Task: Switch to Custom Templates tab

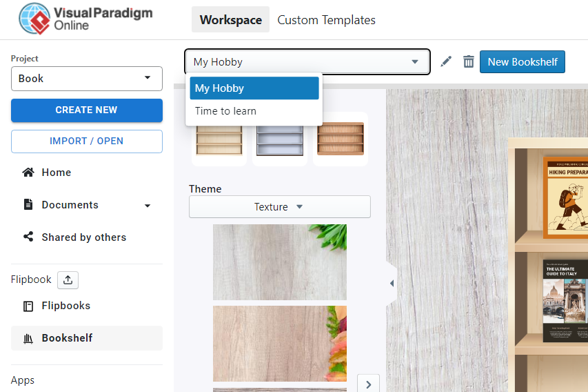Action: pyautogui.click(x=326, y=20)
